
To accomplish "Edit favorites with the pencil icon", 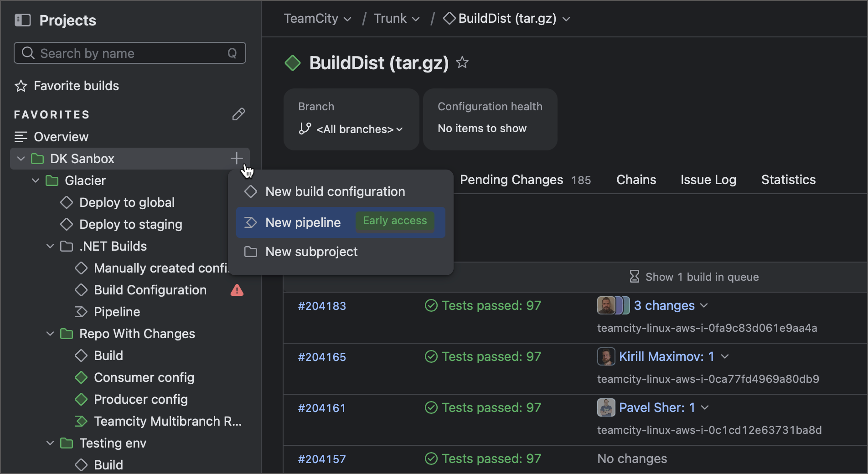I will tap(238, 114).
